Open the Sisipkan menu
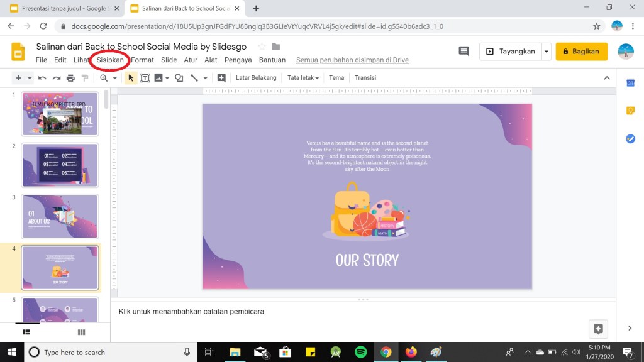This screenshot has height=362, width=644. 110,60
